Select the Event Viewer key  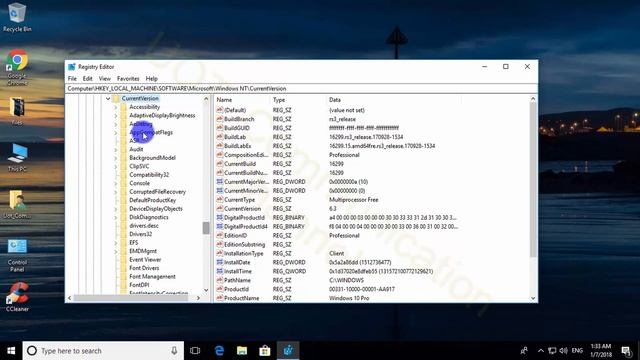tap(145, 260)
